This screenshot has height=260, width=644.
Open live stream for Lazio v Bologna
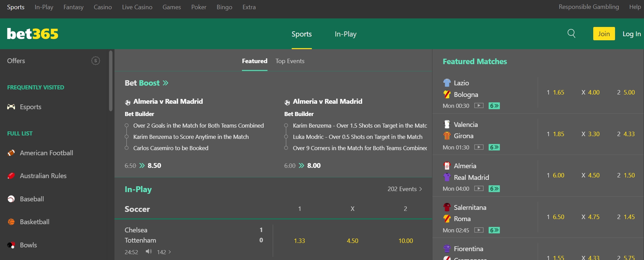[x=479, y=106]
